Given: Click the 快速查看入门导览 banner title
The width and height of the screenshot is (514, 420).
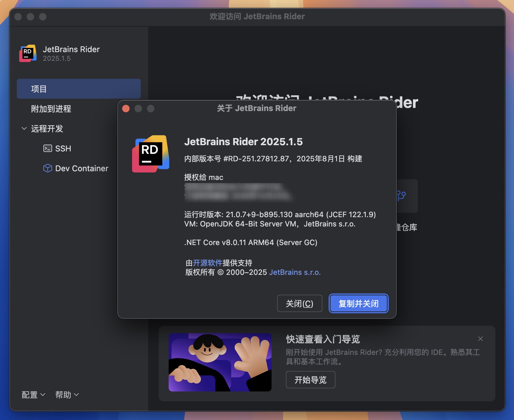Looking at the screenshot, I should [x=323, y=339].
